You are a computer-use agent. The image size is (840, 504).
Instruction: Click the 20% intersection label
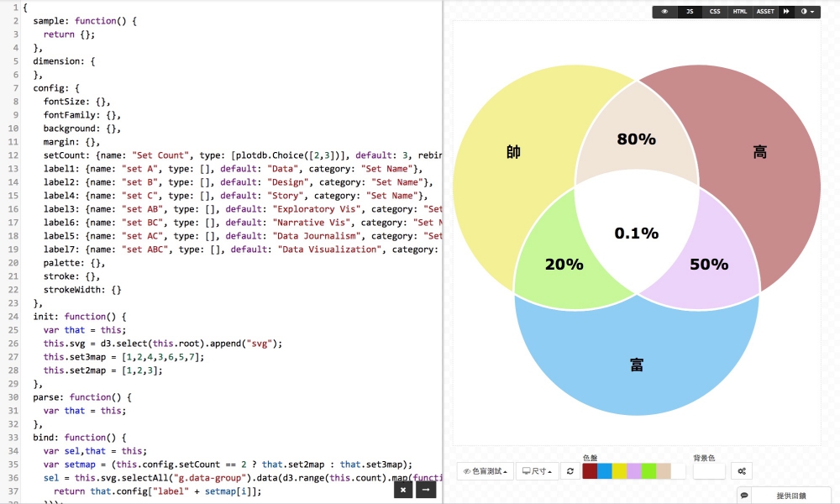[564, 264]
